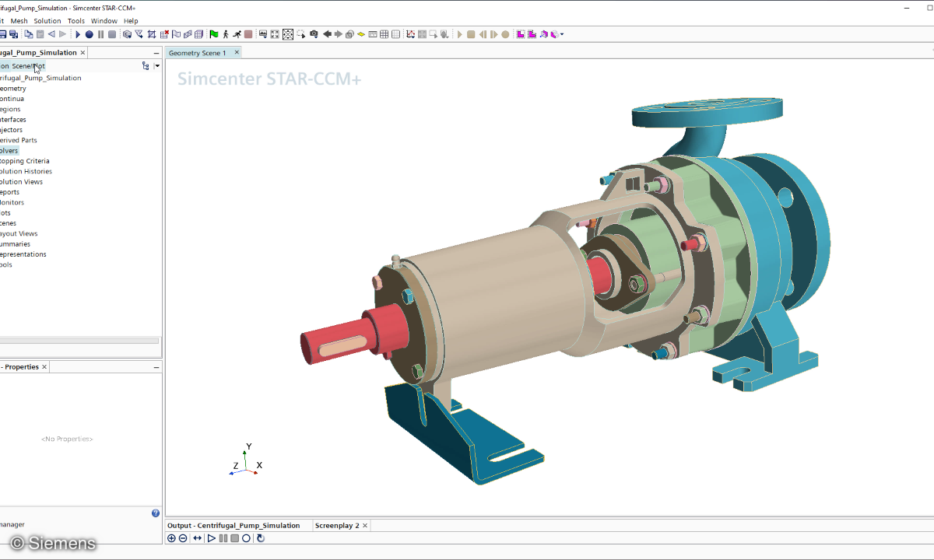Click the first magenta layout icon
934x560 pixels.
click(x=521, y=34)
